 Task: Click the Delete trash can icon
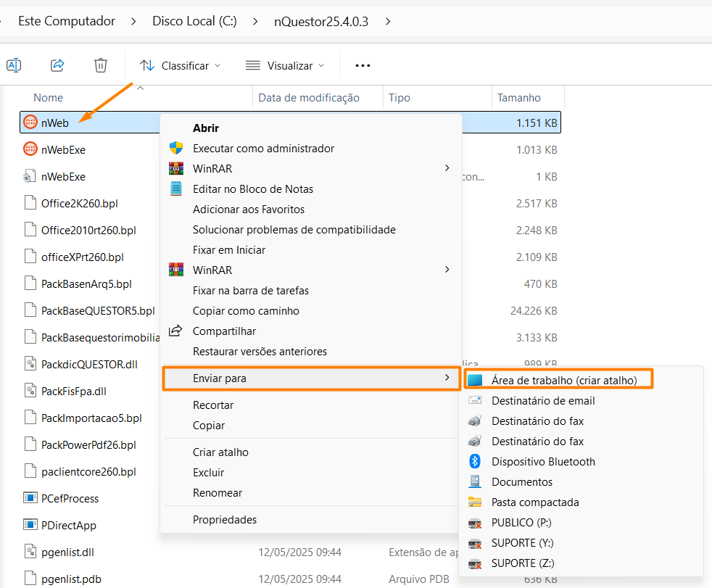(x=101, y=65)
